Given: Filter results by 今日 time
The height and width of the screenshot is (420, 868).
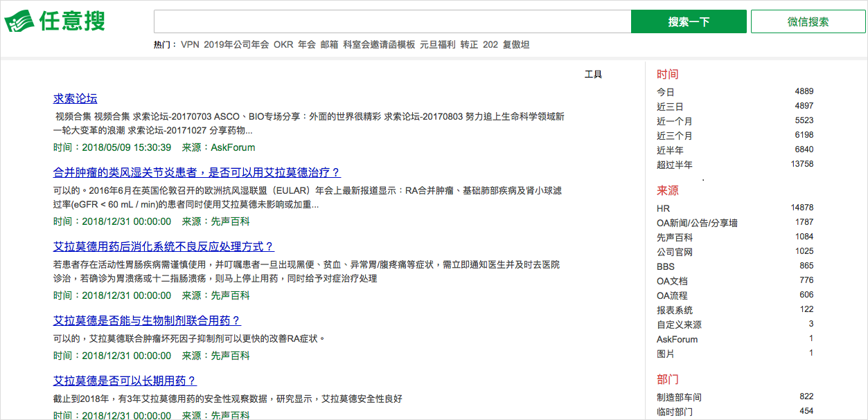Looking at the screenshot, I should click(665, 92).
